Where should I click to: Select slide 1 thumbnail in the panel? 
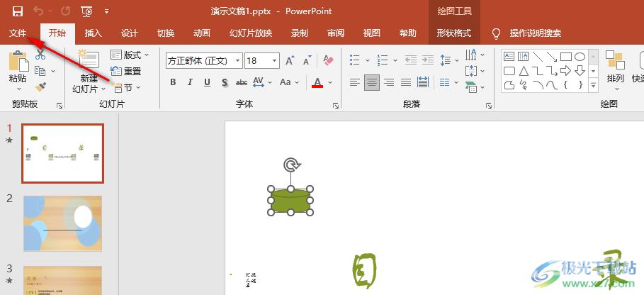(x=62, y=153)
